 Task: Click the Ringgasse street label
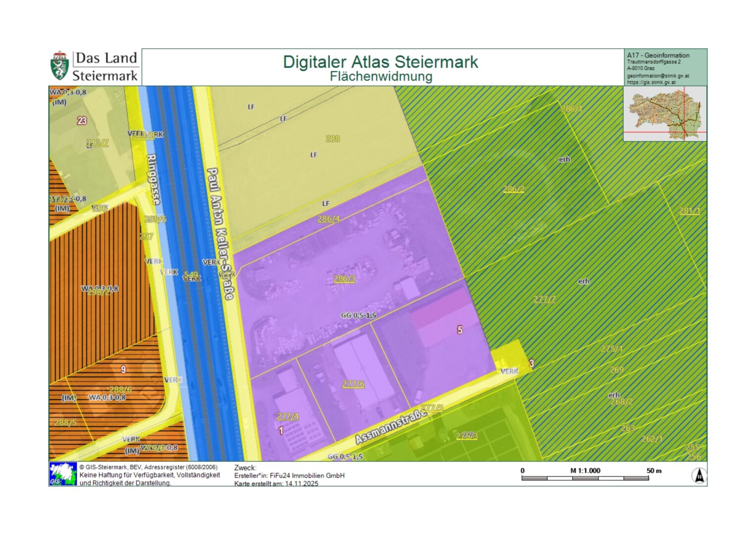[x=153, y=179]
